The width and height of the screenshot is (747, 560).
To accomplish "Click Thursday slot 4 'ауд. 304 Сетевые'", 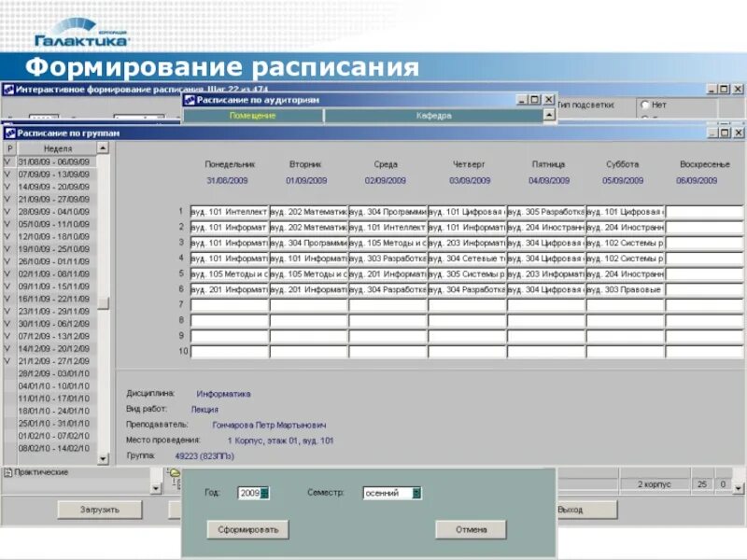I will (x=467, y=259).
